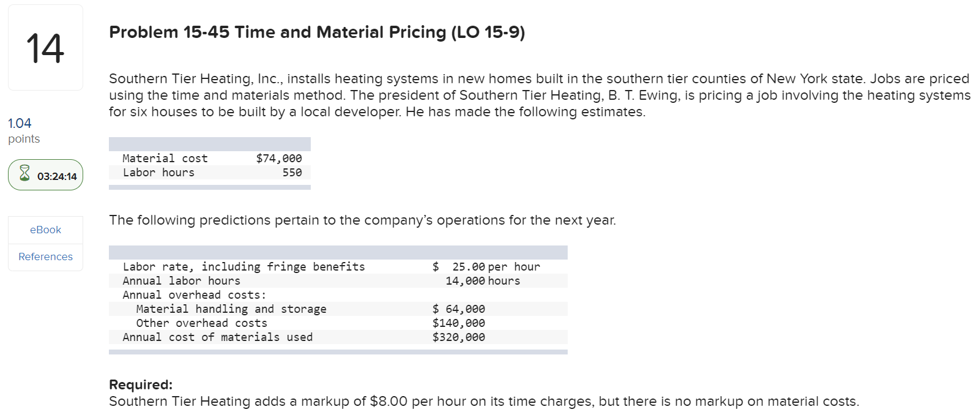Select the "$320,000" annual materials cost
The image size is (980, 412).
(459, 337)
